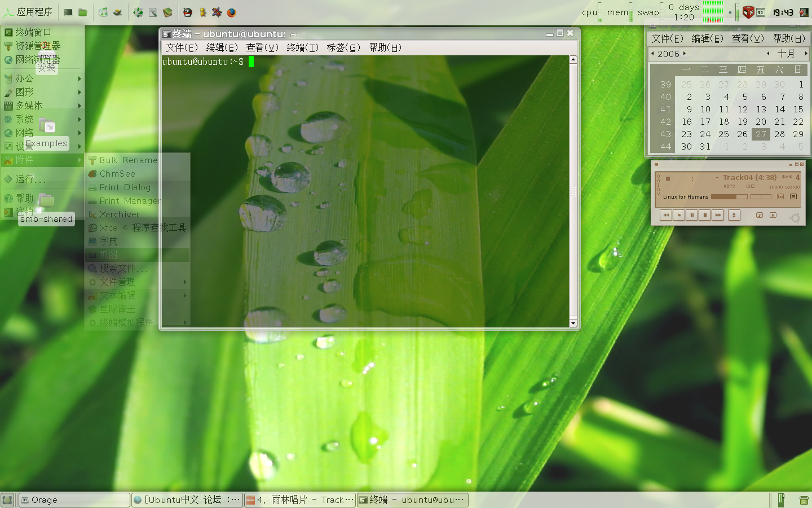
Task: Click the 19:43 panel clock
Action: tap(783, 12)
